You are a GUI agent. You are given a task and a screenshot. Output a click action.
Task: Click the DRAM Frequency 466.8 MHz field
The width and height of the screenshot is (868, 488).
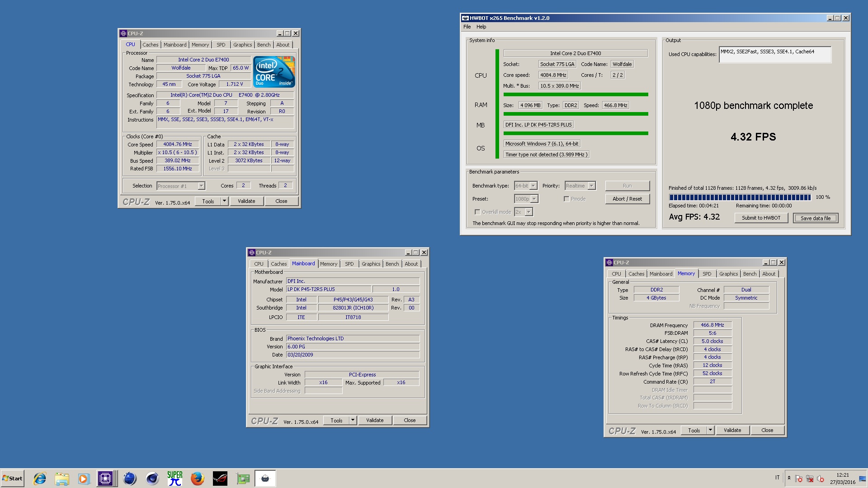tap(712, 325)
